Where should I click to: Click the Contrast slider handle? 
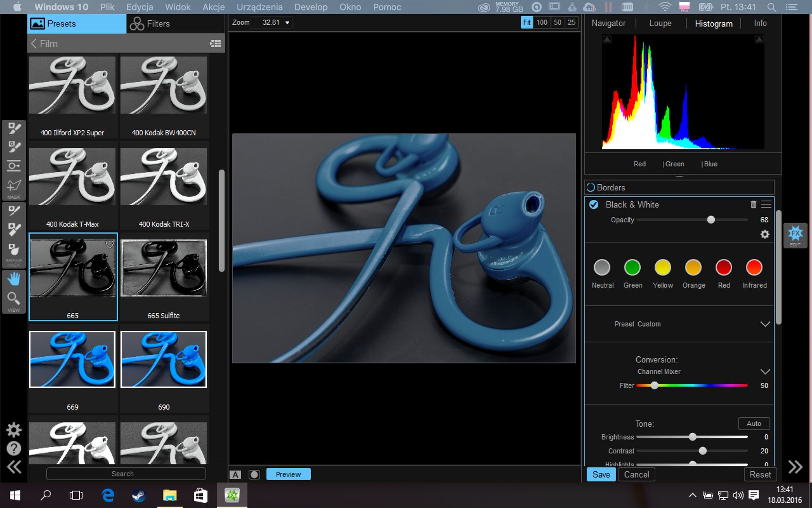tap(702, 451)
